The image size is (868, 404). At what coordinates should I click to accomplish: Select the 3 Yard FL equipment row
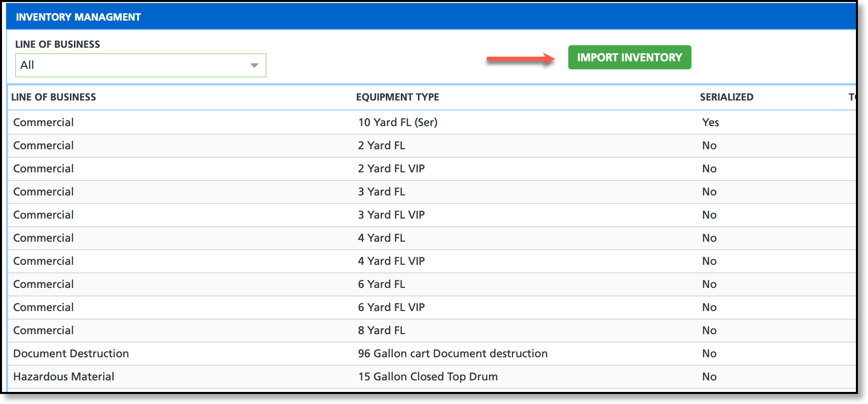(x=432, y=191)
